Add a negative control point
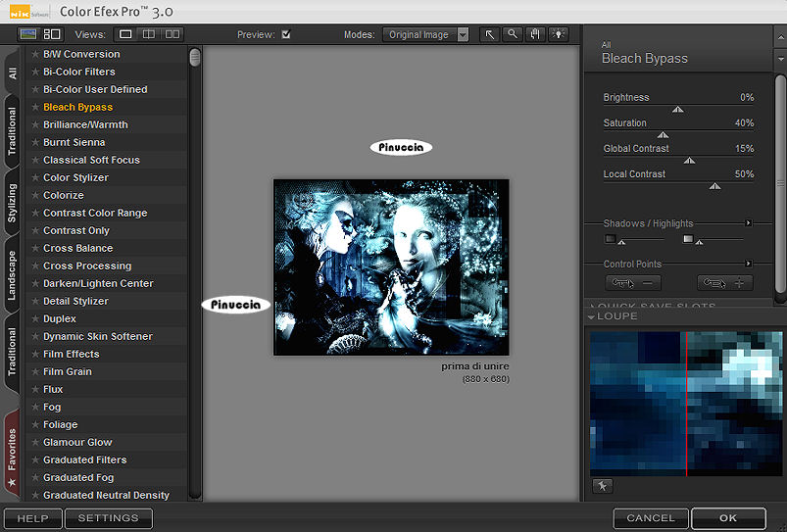The height and width of the screenshot is (532, 787). (633, 283)
